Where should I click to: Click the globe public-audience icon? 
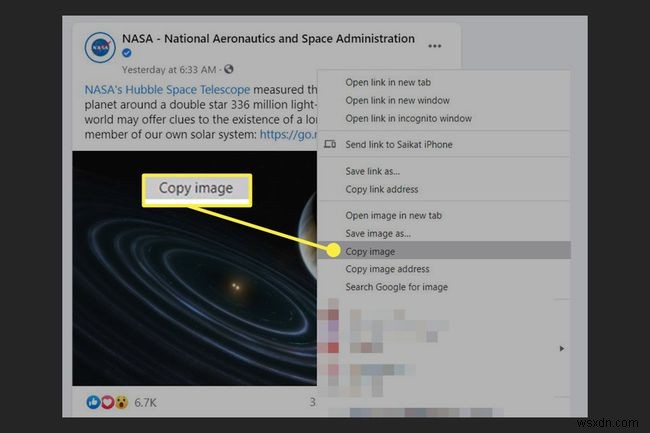pos(229,69)
